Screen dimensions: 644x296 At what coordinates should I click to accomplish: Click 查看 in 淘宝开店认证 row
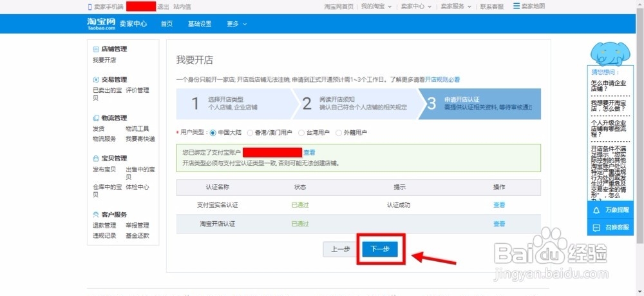[499, 224]
